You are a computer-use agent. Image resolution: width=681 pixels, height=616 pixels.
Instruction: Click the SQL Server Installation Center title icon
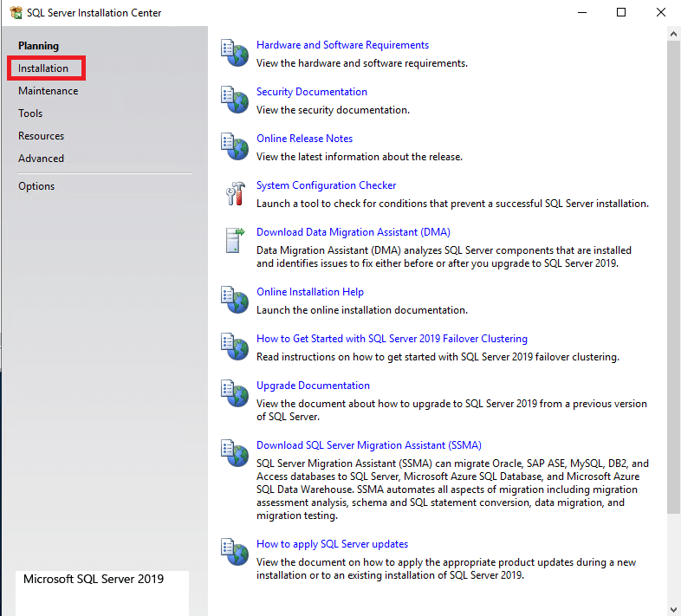[16, 13]
